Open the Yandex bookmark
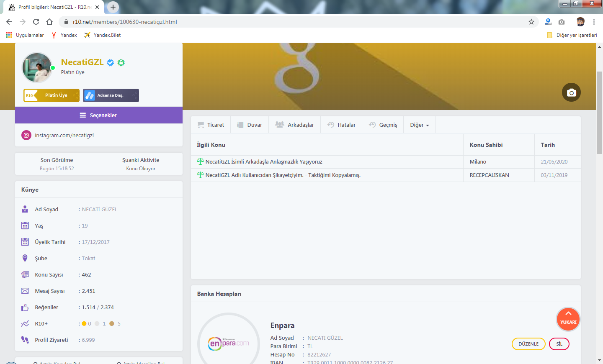Viewport: 603px width, 364px height. click(64, 35)
